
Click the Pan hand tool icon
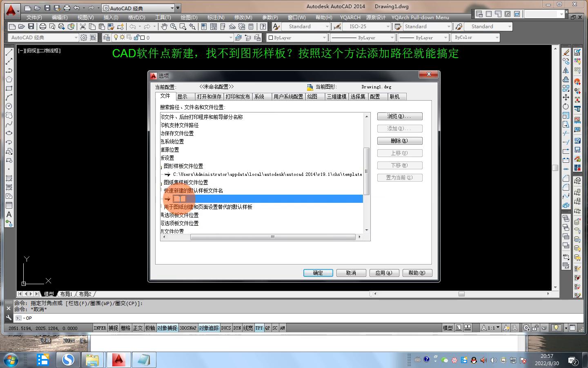pyautogui.click(x=164, y=27)
